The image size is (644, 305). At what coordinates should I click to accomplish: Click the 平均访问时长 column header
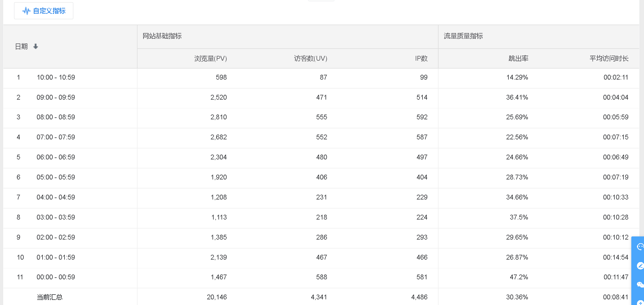click(609, 58)
